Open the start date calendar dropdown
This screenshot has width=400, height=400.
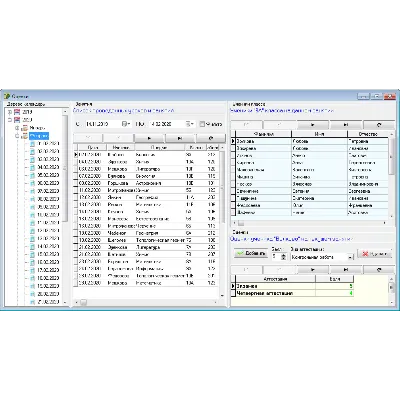[126, 124]
